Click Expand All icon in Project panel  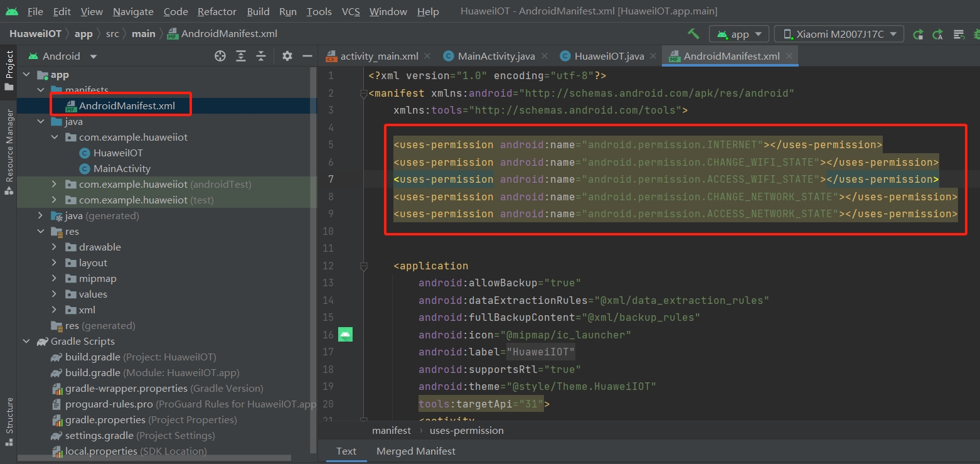pos(241,56)
